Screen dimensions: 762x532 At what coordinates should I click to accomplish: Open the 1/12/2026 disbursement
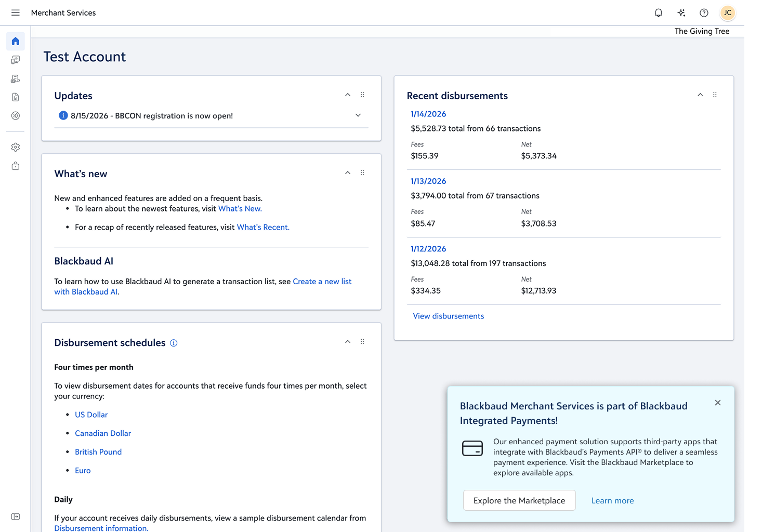(x=428, y=249)
